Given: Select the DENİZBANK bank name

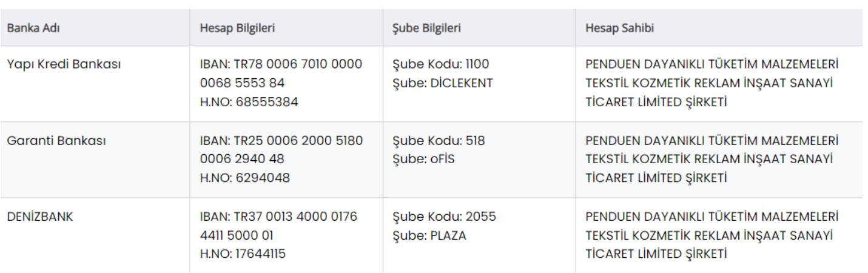Looking at the screenshot, I should 40,218.
